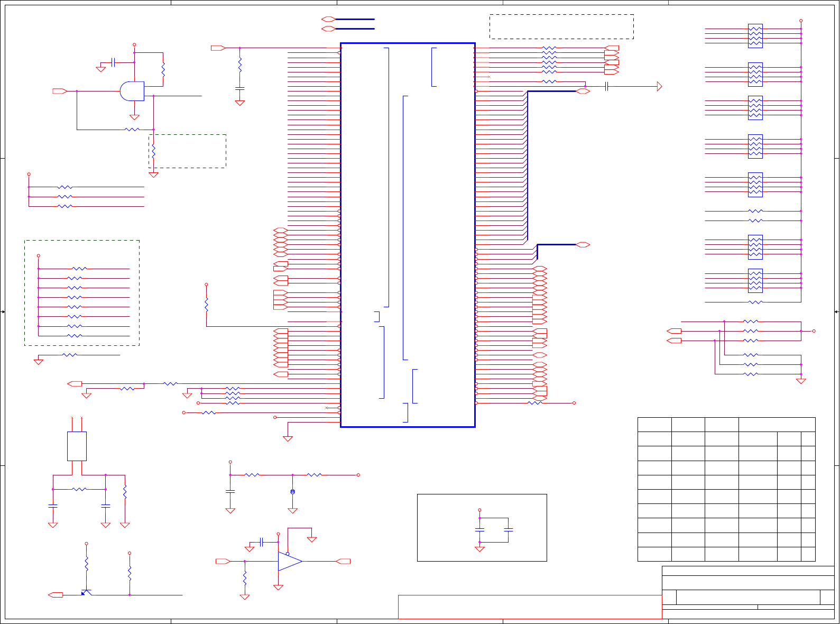Click the input port of the buffer amplifier

(223, 561)
